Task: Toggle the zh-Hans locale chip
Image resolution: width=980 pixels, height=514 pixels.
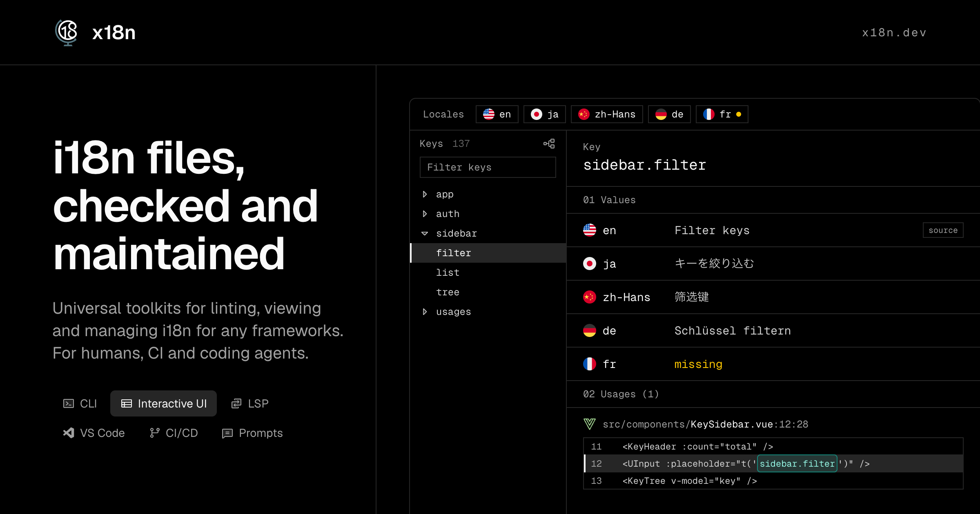Action: pyautogui.click(x=607, y=114)
